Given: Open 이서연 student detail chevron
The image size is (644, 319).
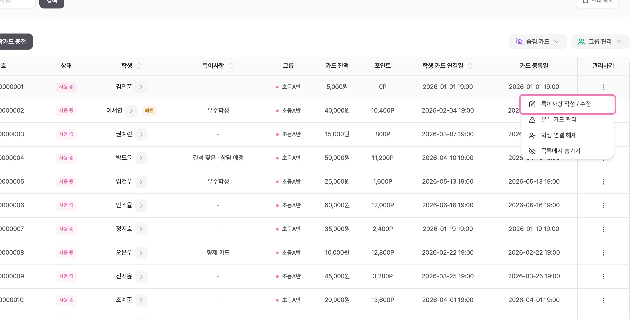Looking at the screenshot, I should tap(131, 111).
